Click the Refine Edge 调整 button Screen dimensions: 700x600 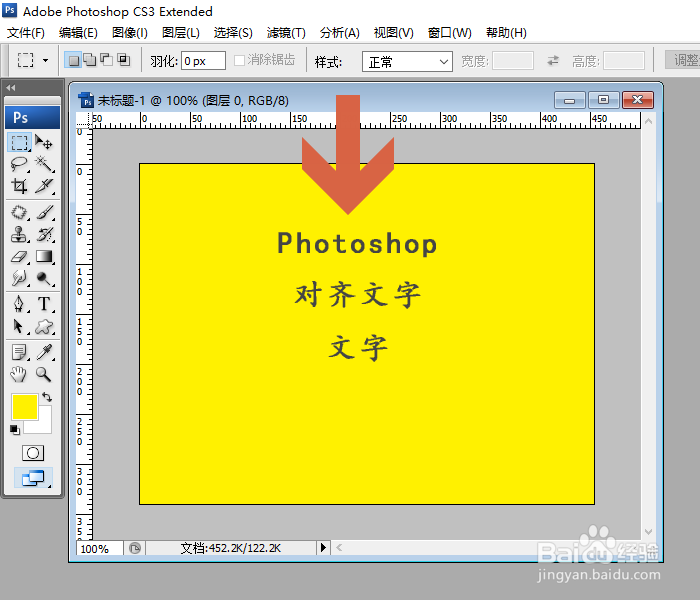[683, 59]
